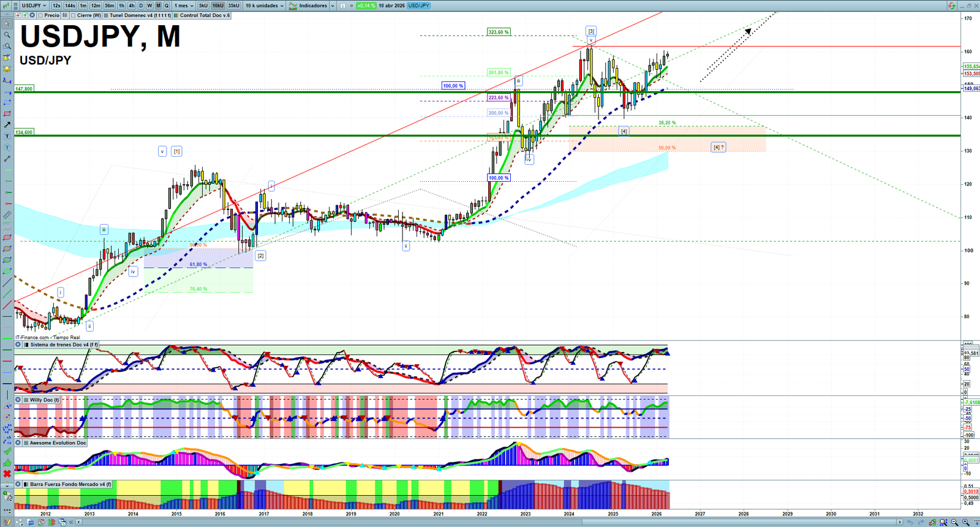Open the Indicadores chart icon
Image resolution: width=980 pixels, height=527 pixels.
(x=293, y=6)
